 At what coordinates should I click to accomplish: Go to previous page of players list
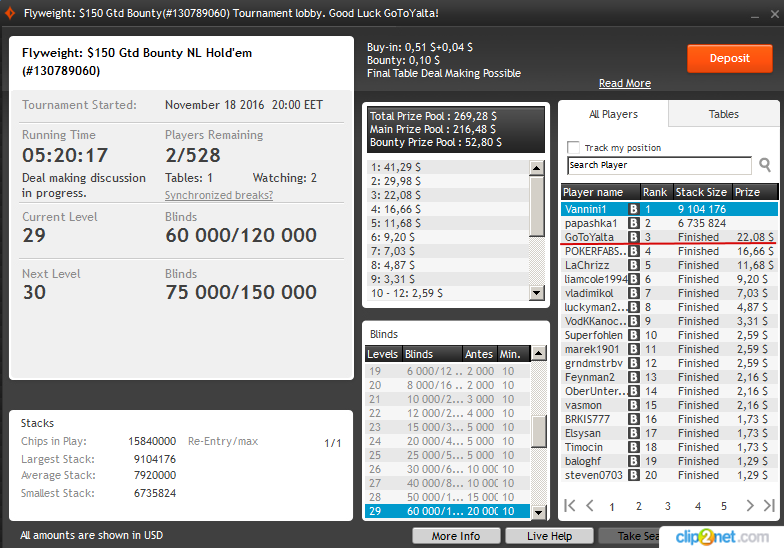[590, 506]
